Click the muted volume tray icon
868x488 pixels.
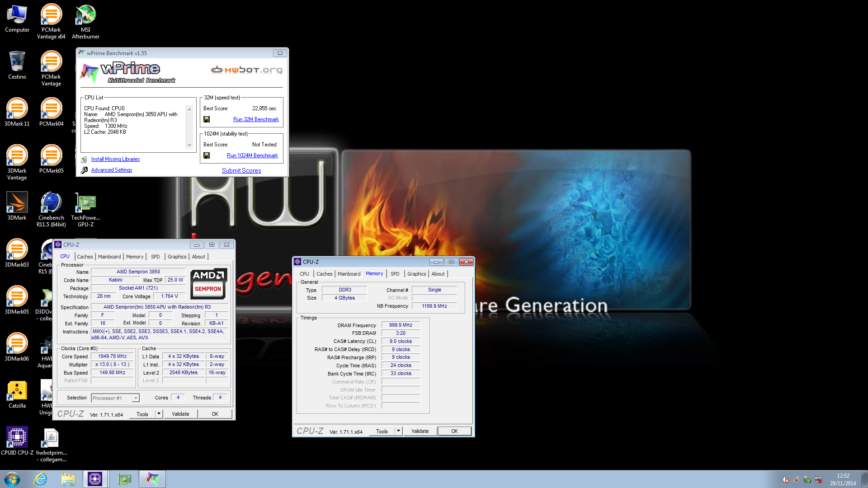pyautogui.click(x=786, y=480)
